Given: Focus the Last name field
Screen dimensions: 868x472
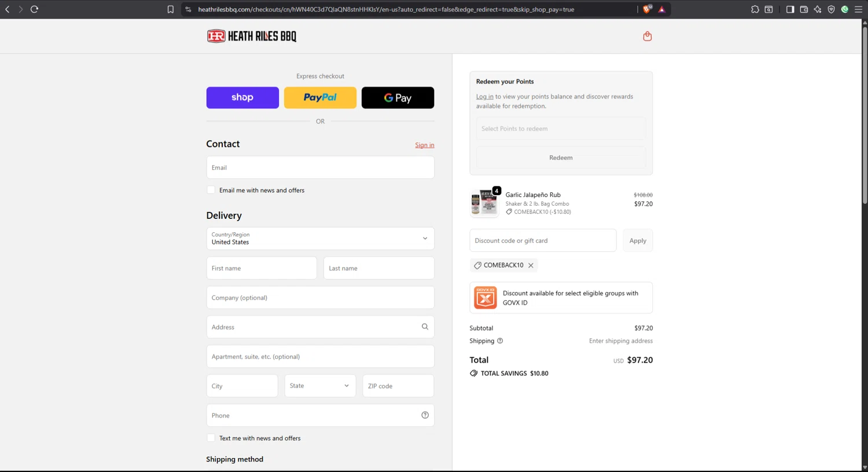Looking at the screenshot, I should click(379, 268).
